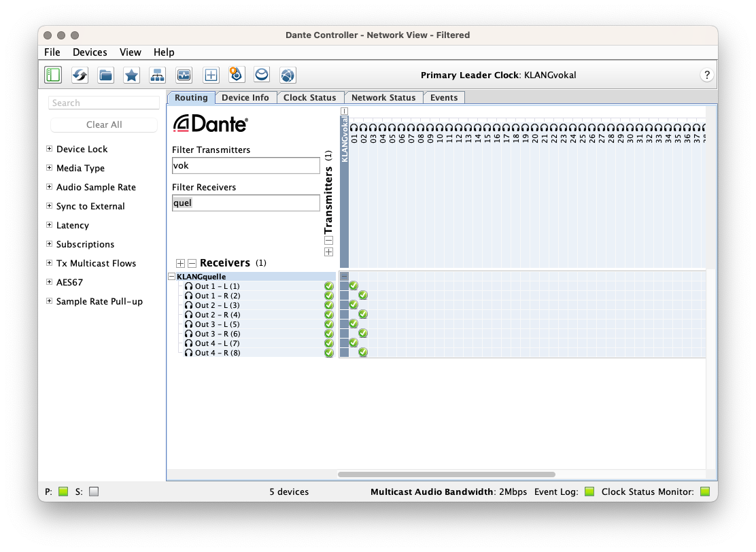Toggle matrix crosspoint Out 3 – L (5) to channel 01

pyautogui.click(x=354, y=324)
